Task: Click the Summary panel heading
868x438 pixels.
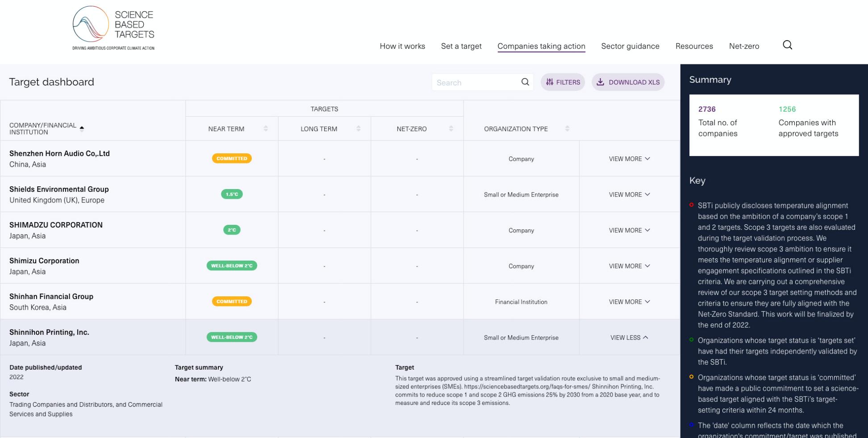Action: [x=710, y=80]
